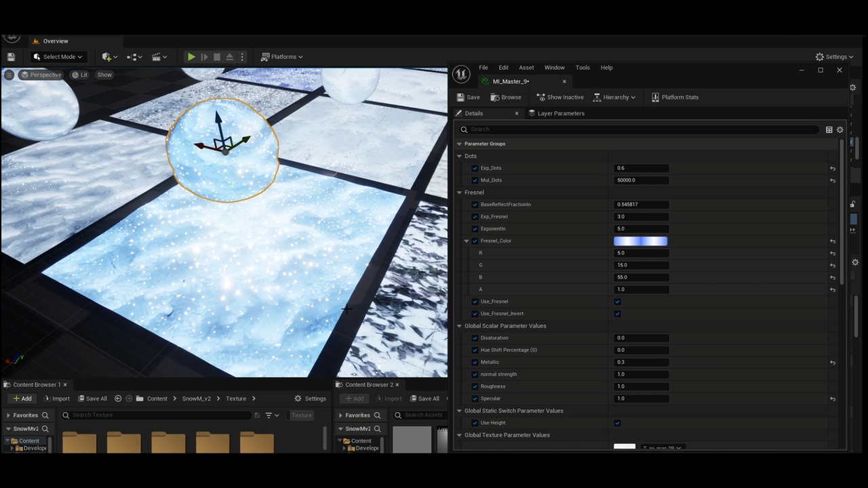
Task: Open the Hierarchy dropdown
Action: click(614, 97)
